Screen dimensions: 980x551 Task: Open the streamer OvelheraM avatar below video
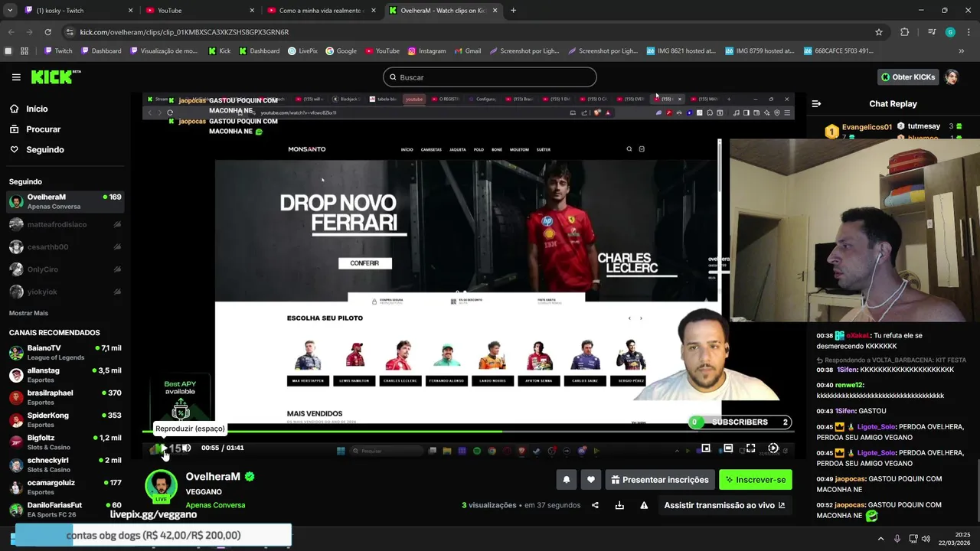click(161, 487)
